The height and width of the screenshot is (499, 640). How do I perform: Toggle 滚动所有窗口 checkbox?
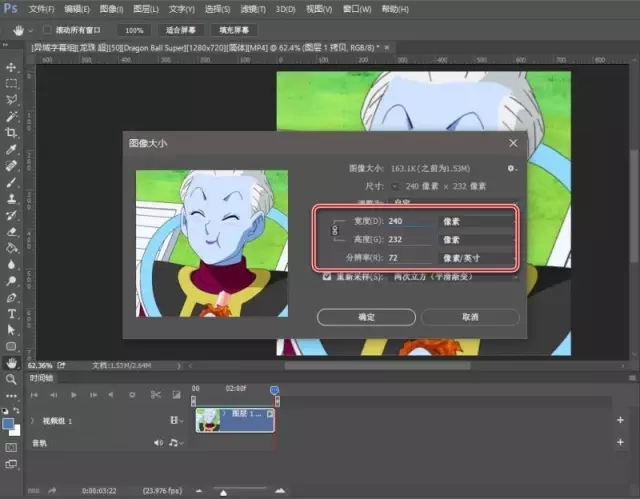(x=47, y=30)
